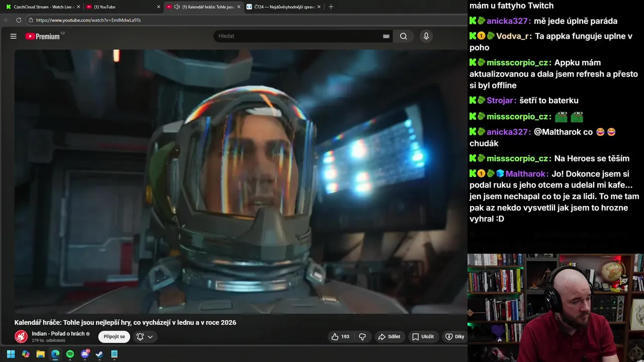The image size is (644, 362).
Task: Click username Strojar in chat
Action: pos(500,101)
